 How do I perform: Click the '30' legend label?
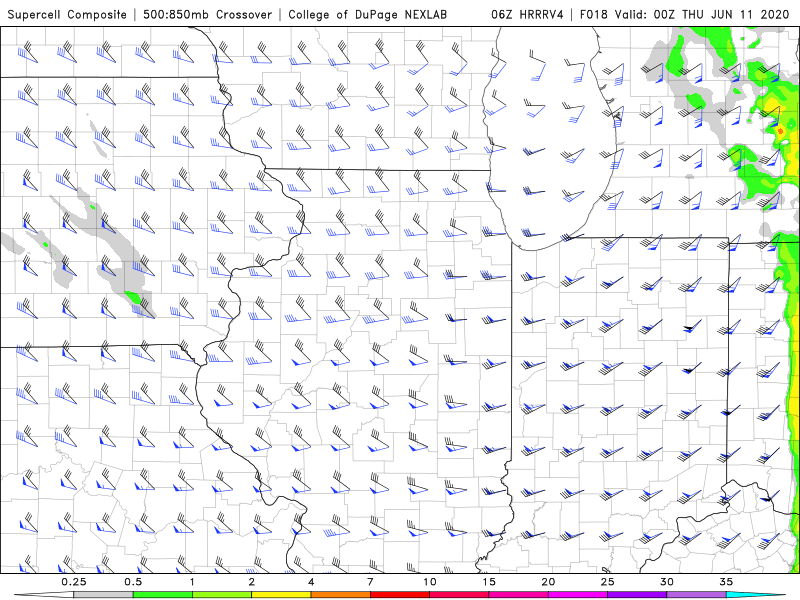667,582
